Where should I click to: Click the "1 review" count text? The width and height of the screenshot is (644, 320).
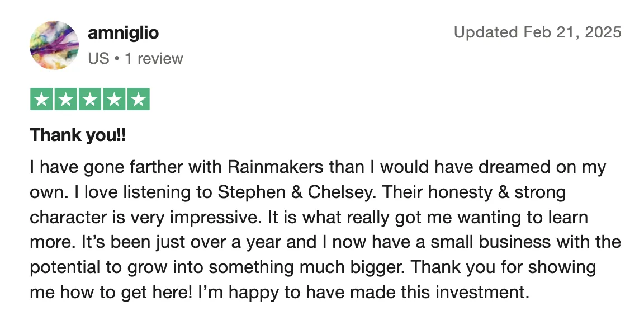(154, 58)
